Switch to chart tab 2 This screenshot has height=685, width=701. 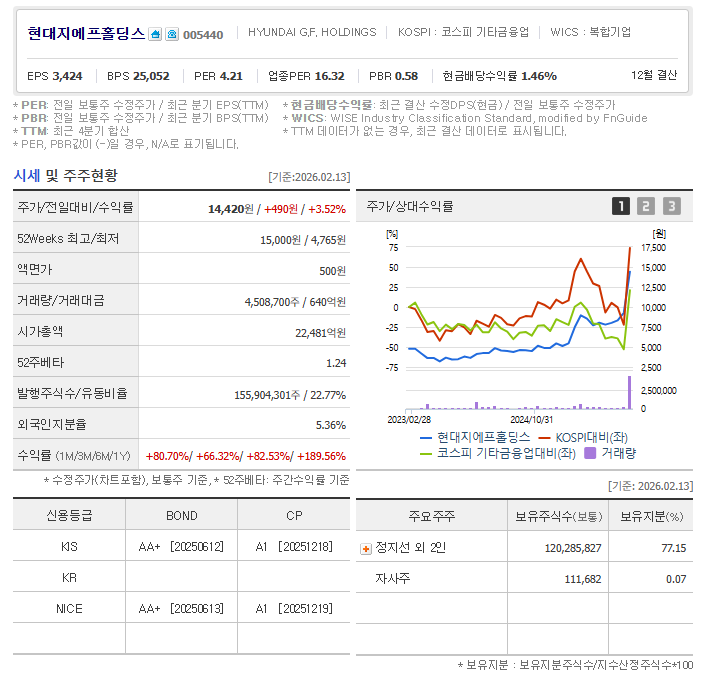click(x=646, y=206)
